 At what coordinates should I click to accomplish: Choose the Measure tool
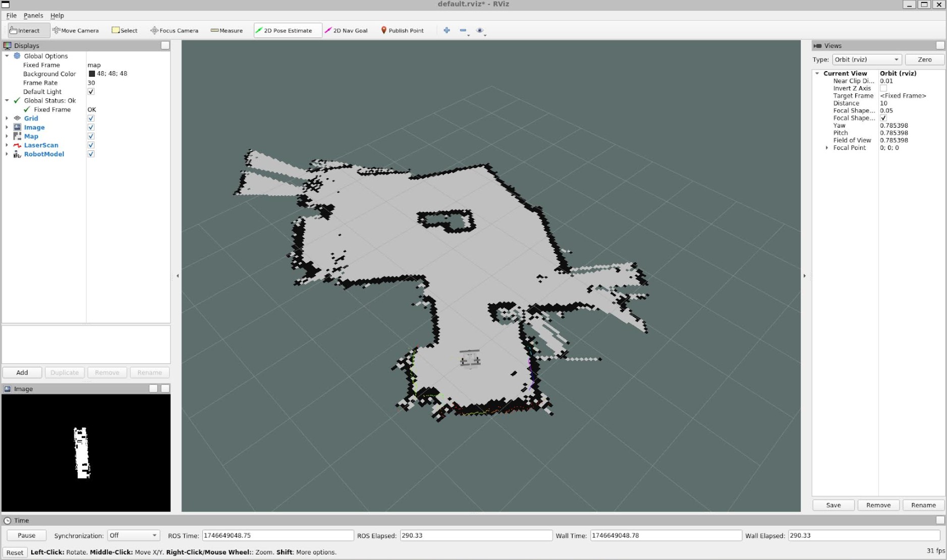227,30
